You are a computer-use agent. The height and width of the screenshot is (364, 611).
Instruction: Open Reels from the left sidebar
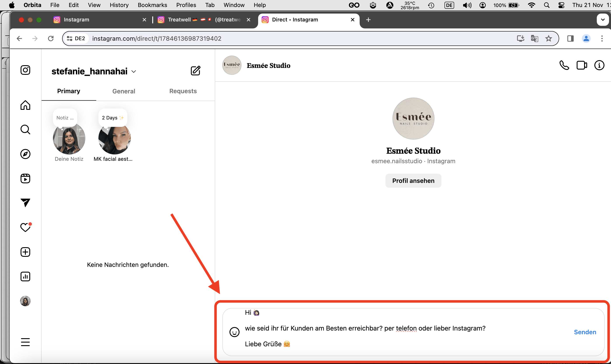[25, 178]
